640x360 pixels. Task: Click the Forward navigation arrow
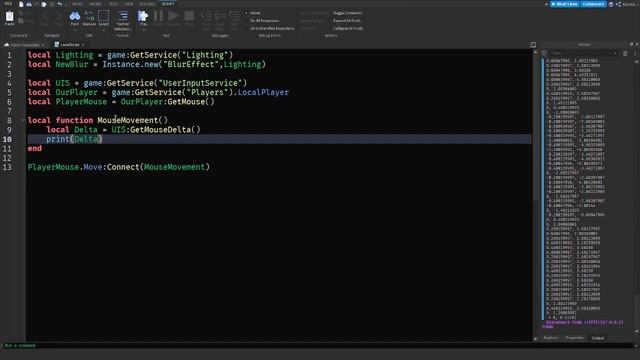pyautogui.click(x=59, y=17)
